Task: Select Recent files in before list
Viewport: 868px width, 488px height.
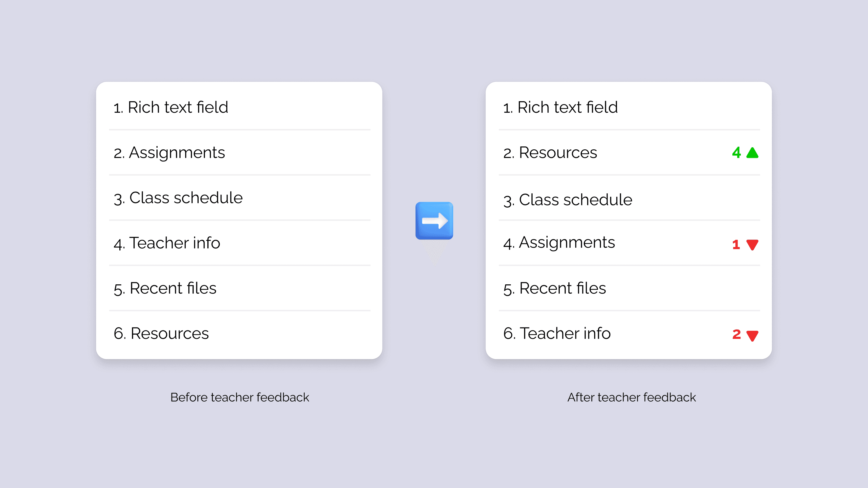Action: (165, 288)
